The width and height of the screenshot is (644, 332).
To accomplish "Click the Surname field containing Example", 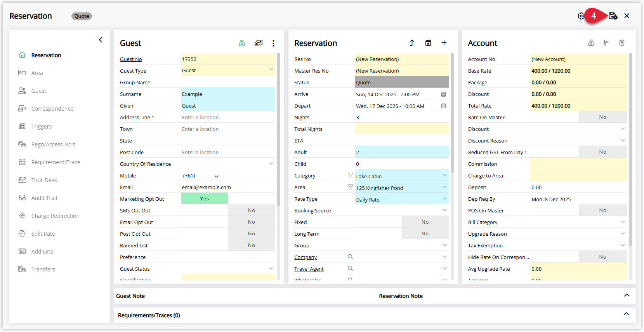I will click(228, 94).
